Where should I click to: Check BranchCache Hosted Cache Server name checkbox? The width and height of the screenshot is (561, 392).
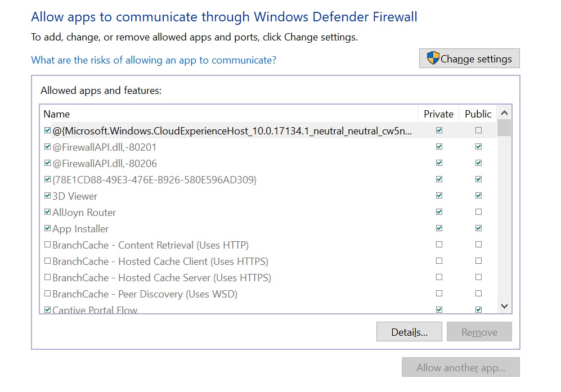pyautogui.click(x=47, y=277)
